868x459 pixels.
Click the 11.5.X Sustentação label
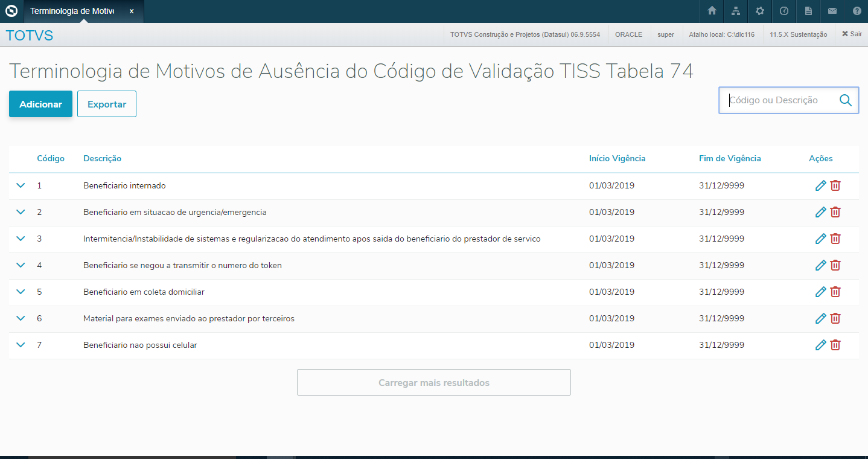799,34
